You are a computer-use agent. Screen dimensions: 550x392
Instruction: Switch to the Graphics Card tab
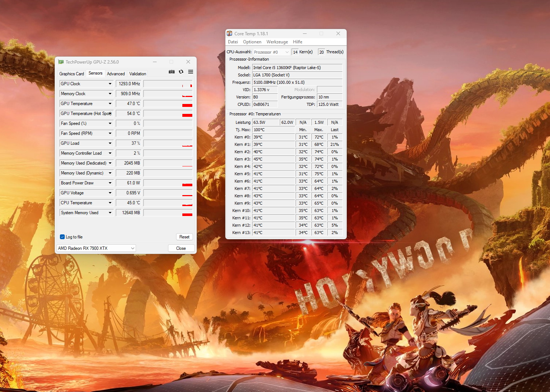click(x=72, y=74)
